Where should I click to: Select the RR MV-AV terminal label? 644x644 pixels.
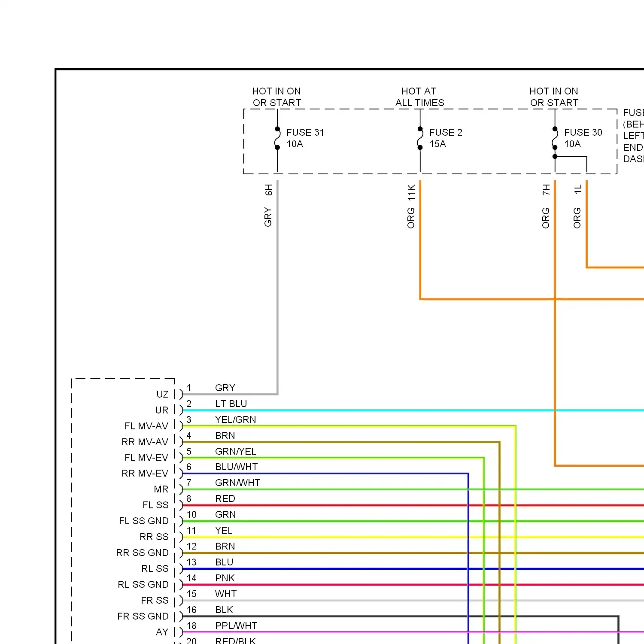(x=145, y=442)
